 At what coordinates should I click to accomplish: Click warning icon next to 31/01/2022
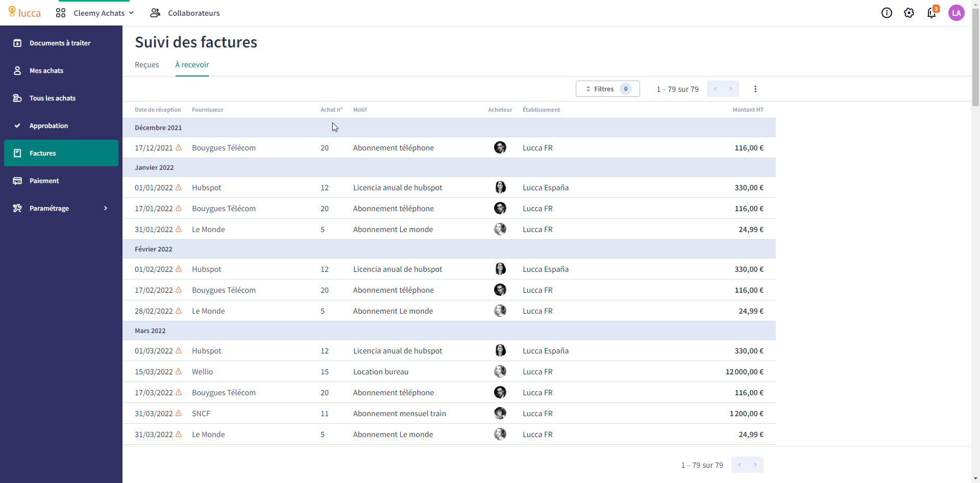179,229
